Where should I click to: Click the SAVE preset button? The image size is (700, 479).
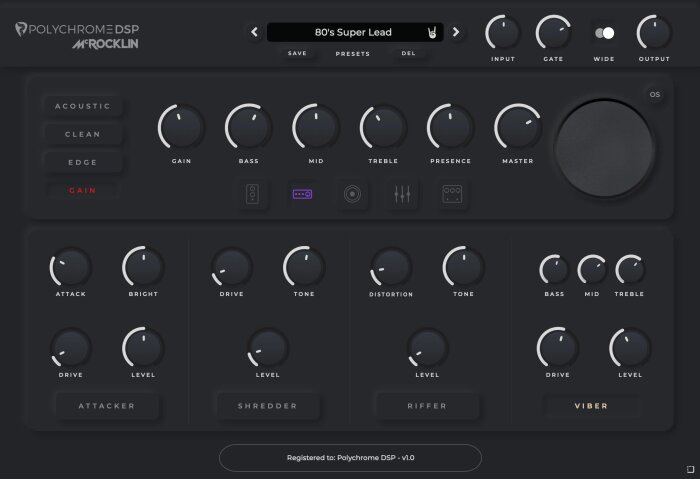point(297,53)
